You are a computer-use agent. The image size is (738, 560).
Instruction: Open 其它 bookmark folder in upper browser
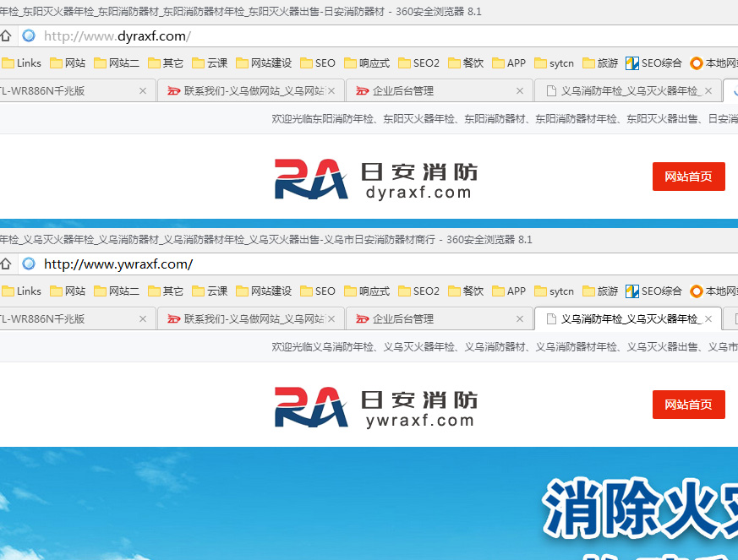tap(166, 63)
